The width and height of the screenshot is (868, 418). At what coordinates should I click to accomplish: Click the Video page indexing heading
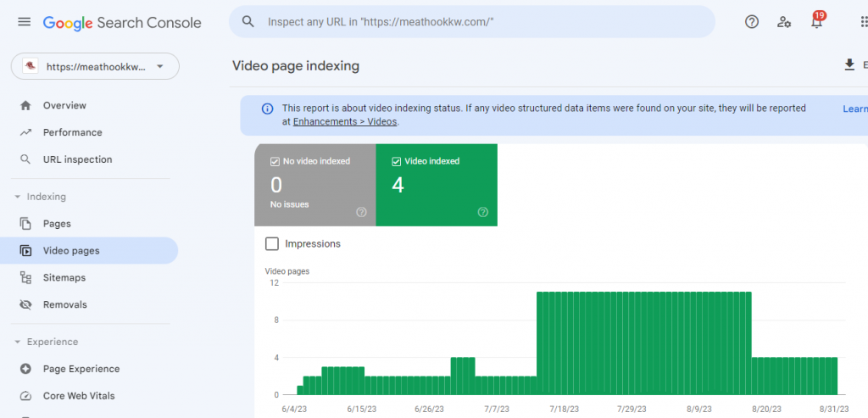click(296, 66)
